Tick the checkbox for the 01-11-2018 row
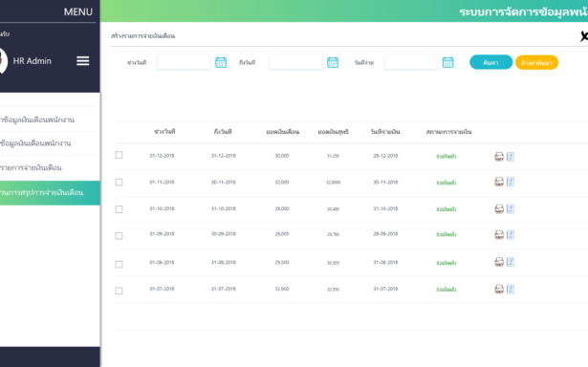 119,183
